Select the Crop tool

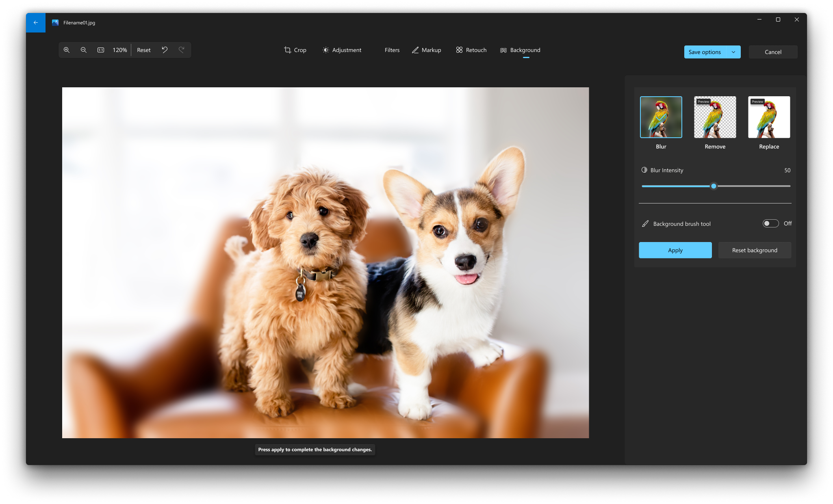pyautogui.click(x=296, y=50)
